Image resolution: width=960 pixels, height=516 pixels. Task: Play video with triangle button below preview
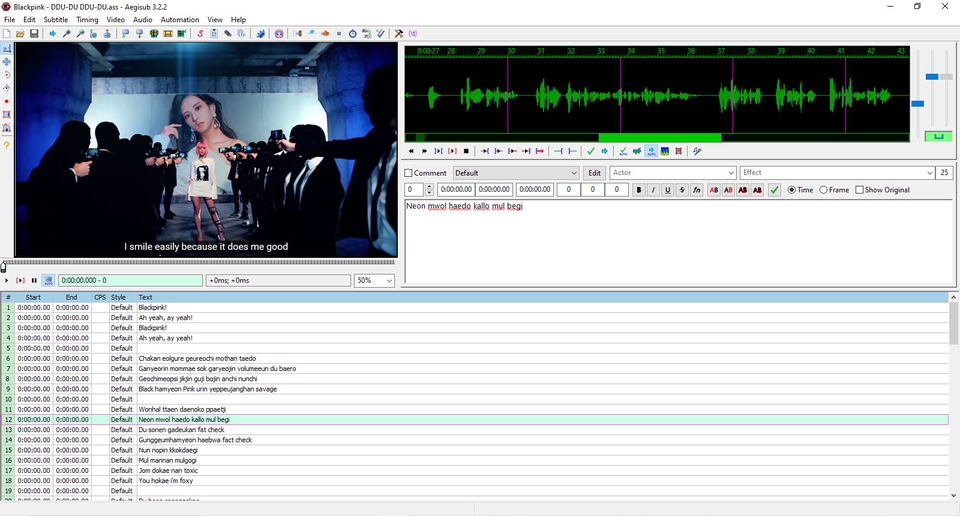click(7, 280)
